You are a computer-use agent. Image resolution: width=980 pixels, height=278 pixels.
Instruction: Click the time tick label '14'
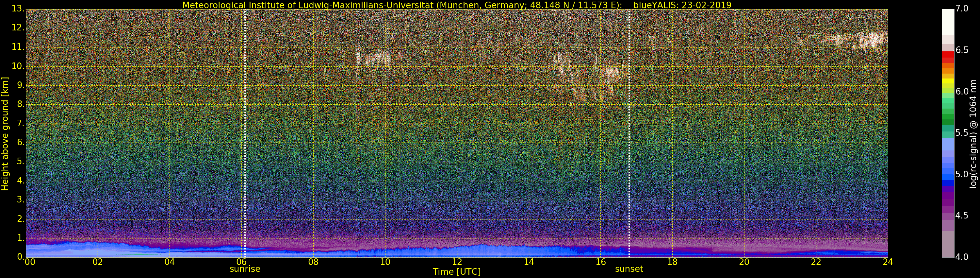coord(529,262)
